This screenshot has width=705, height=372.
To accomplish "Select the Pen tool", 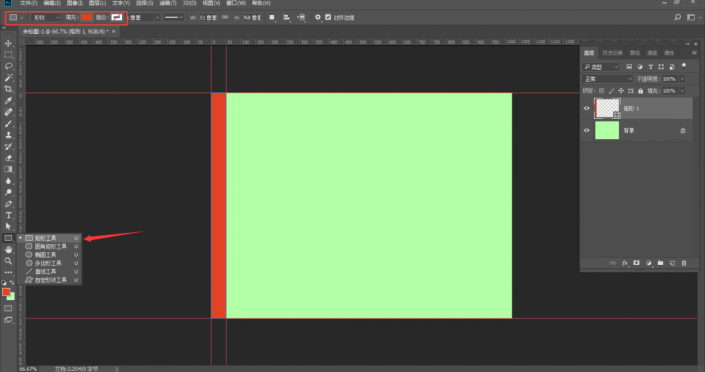I will click(x=8, y=204).
